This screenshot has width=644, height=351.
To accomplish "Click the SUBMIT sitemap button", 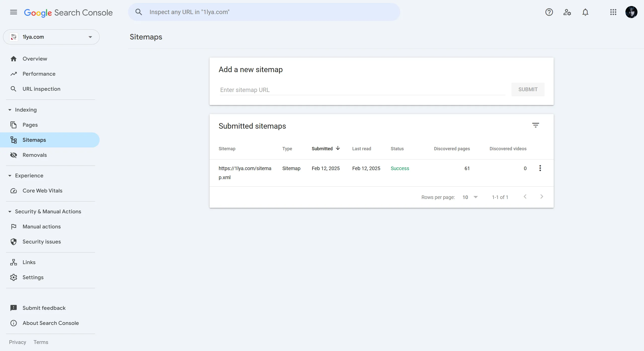I will (528, 89).
